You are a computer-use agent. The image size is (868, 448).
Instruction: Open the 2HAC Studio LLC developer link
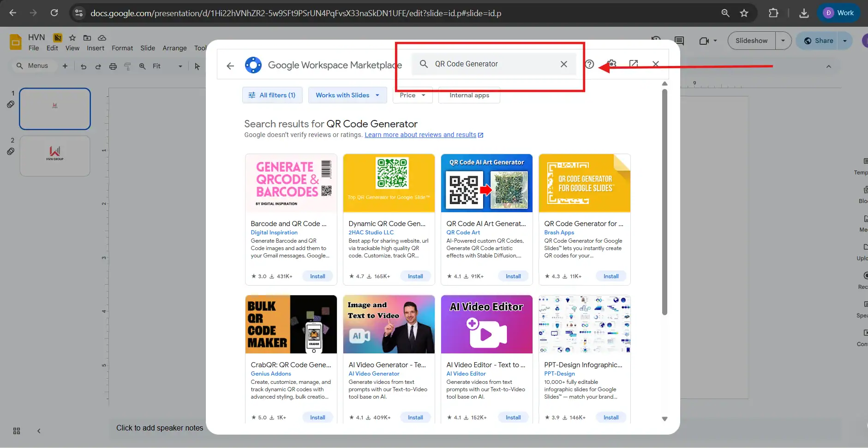click(x=371, y=233)
